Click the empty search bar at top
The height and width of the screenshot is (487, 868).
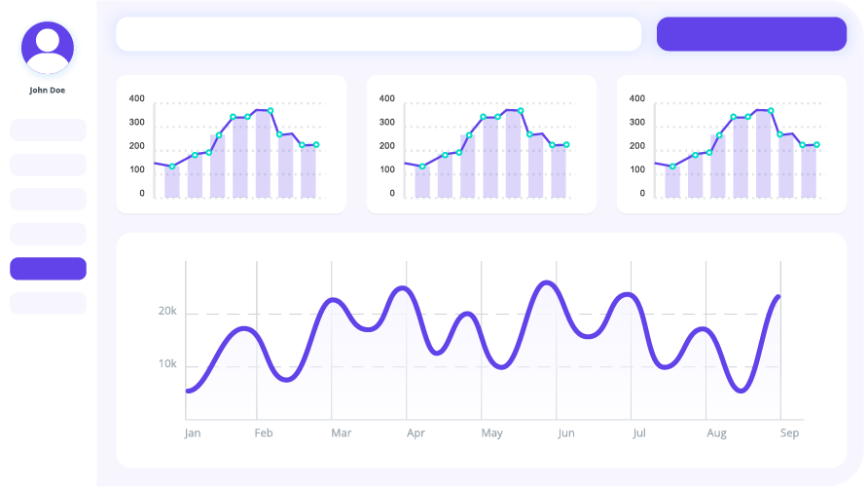pyautogui.click(x=379, y=34)
